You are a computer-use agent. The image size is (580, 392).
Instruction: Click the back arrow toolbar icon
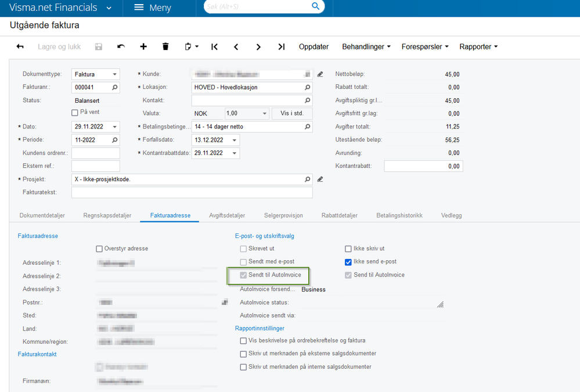[x=20, y=46]
